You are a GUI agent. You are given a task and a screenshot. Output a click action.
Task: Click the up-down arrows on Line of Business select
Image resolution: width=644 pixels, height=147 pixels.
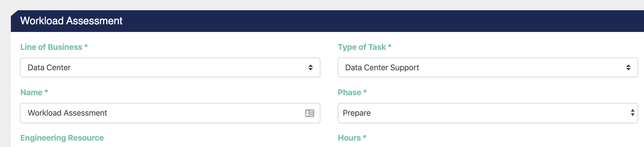click(310, 67)
